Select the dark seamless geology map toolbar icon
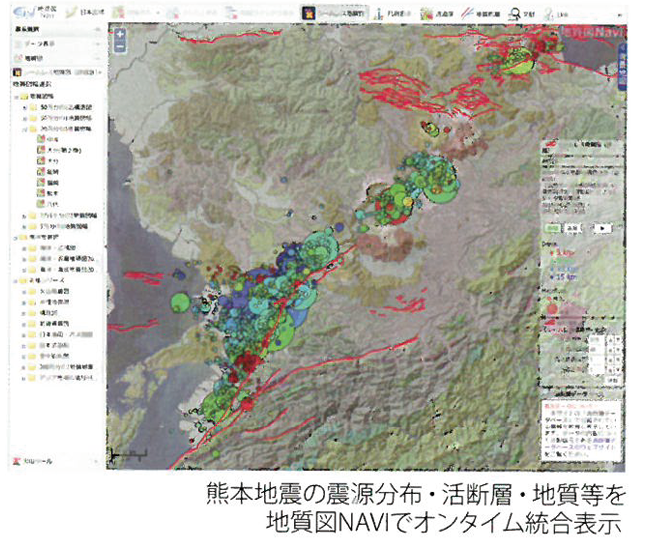Screen dimensions: 648x539 (308, 13)
